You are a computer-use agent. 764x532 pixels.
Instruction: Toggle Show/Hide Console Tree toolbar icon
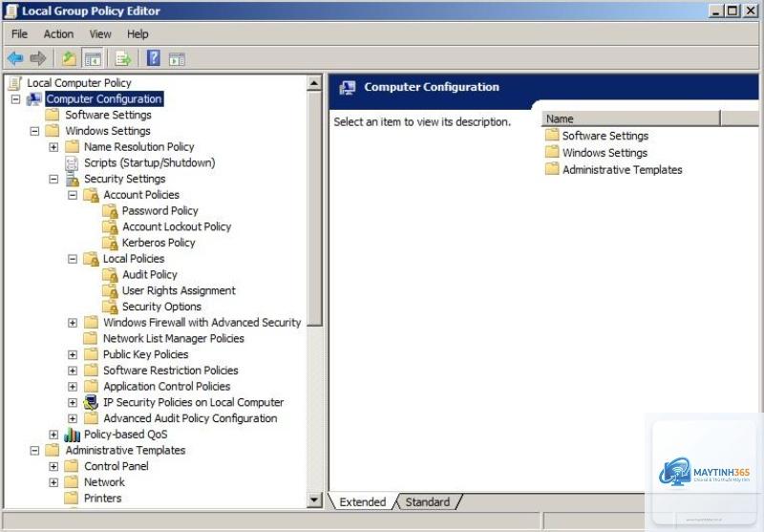[x=93, y=58]
